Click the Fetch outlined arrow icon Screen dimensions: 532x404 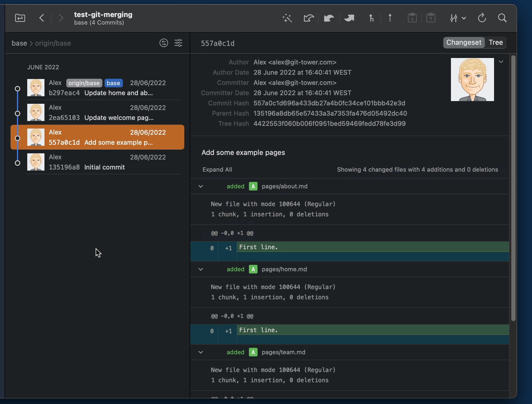coord(308,18)
